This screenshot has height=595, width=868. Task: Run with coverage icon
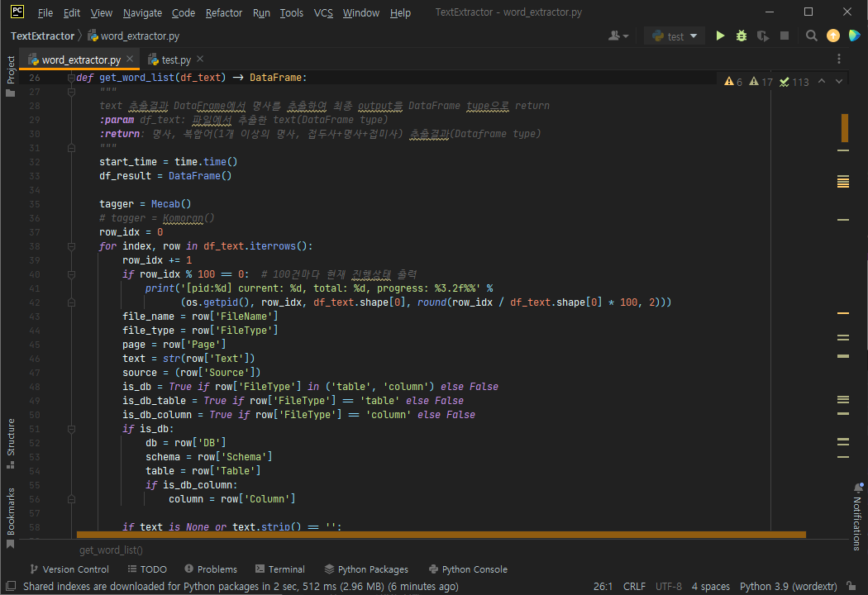pyautogui.click(x=763, y=36)
